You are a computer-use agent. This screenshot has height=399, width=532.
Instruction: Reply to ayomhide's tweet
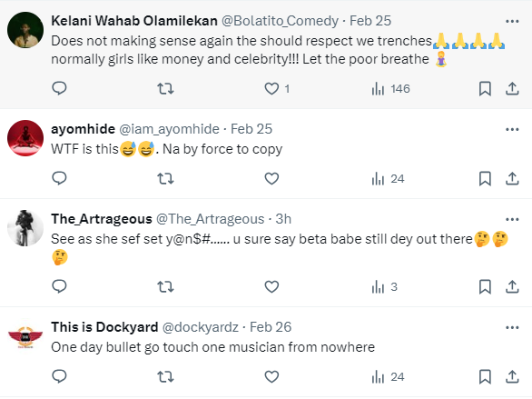[x=59, y=179]
